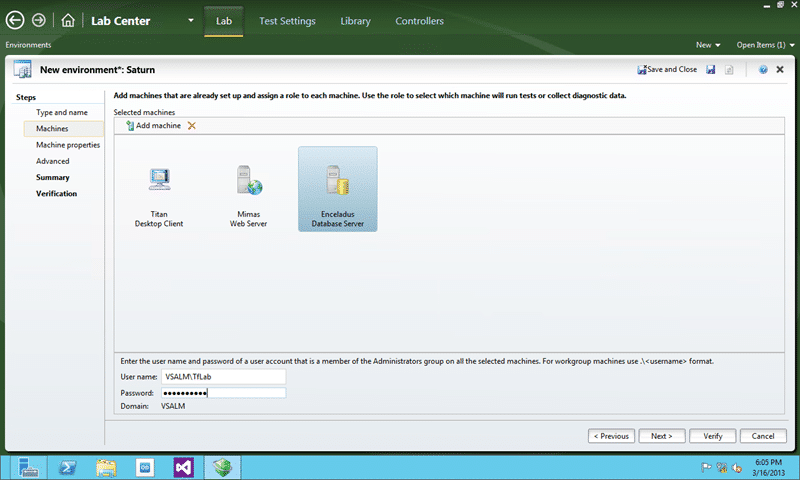Open help with the blue question icon

(x=763, y=69)
